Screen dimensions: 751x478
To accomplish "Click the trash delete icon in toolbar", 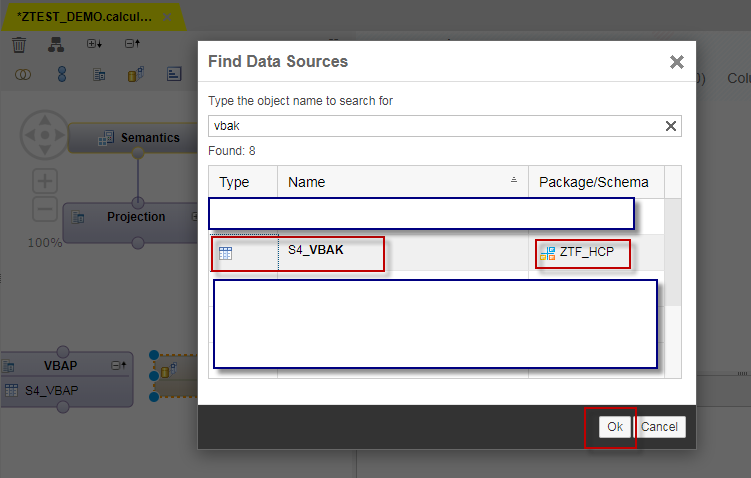I will pyautogui.click(x=19, y=45).
